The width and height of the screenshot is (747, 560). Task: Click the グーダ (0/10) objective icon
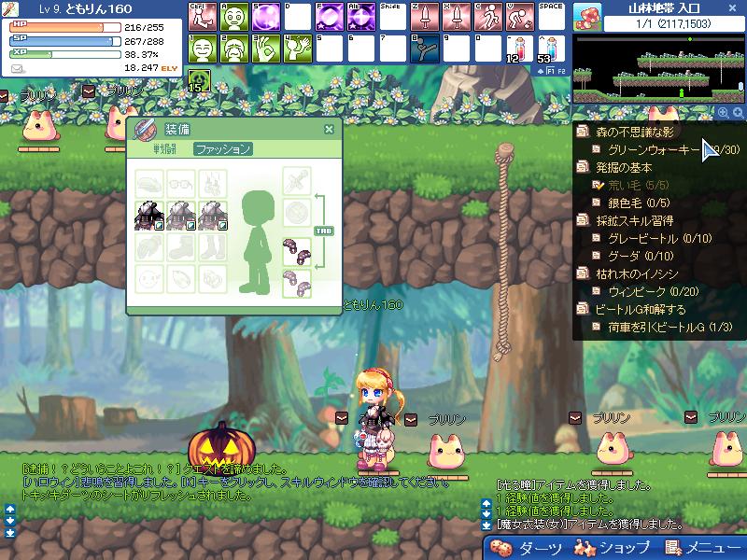[x=597, y=256]
